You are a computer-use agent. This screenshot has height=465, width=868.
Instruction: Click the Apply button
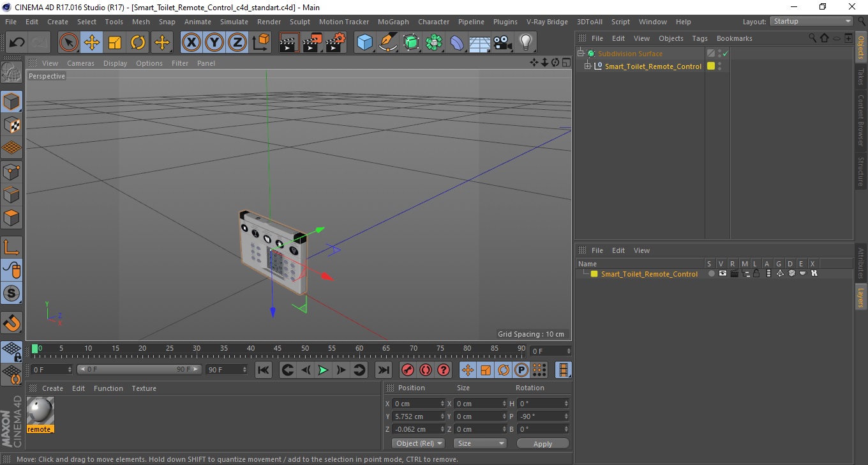click(542, 444)
